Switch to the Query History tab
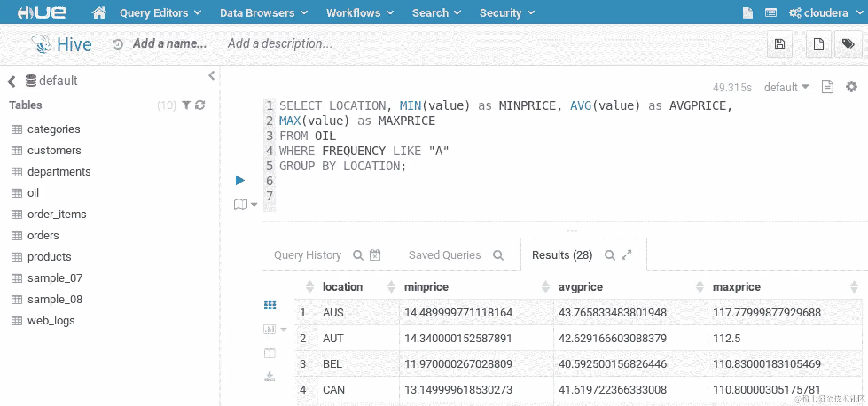868x406 pixels. 308,255
